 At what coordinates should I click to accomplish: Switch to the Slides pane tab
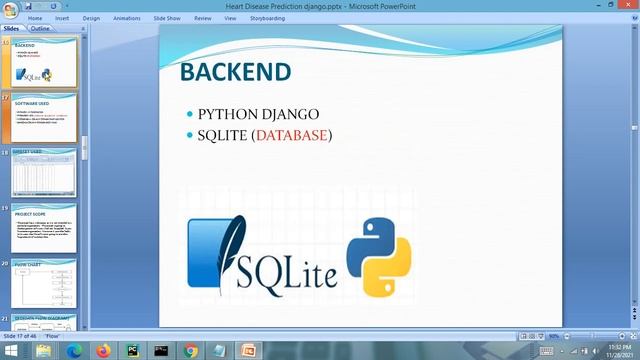click(11, 29)
